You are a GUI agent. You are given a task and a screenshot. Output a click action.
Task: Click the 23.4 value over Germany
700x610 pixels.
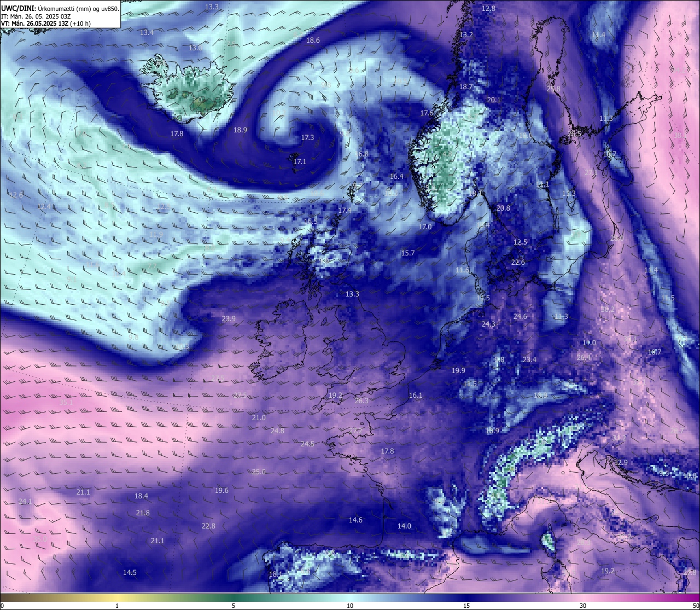point(529,360)
